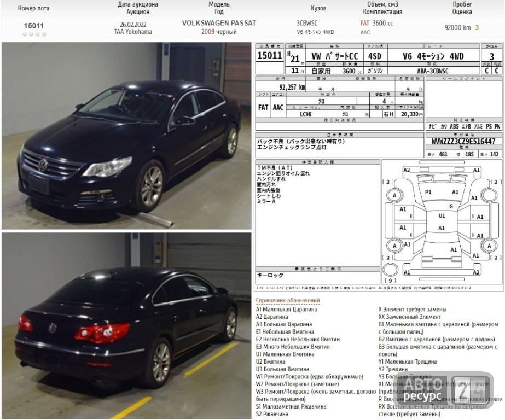Click the U1 Маленькая Вмятина legend entry
This screenshot has width=505, height=420.
click(285, 354)
